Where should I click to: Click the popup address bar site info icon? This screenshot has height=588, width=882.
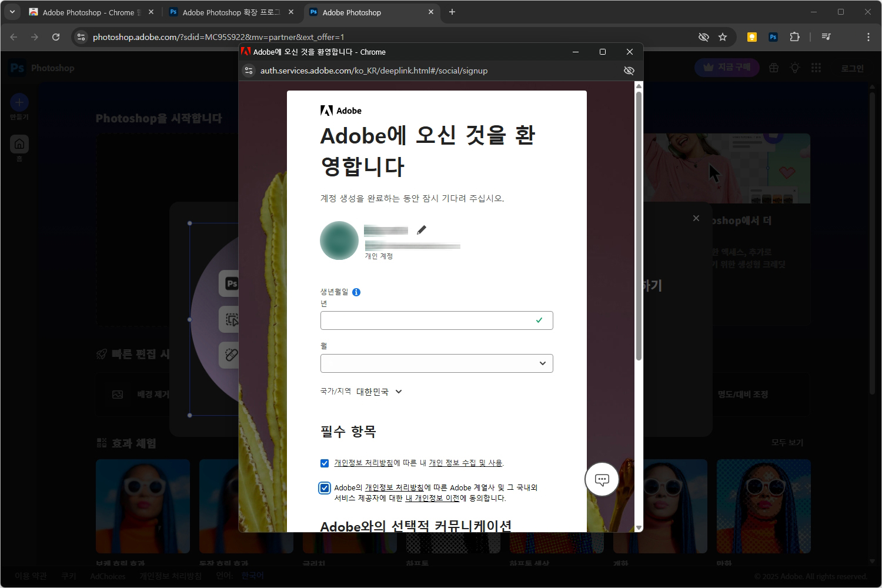coord(249,71)
